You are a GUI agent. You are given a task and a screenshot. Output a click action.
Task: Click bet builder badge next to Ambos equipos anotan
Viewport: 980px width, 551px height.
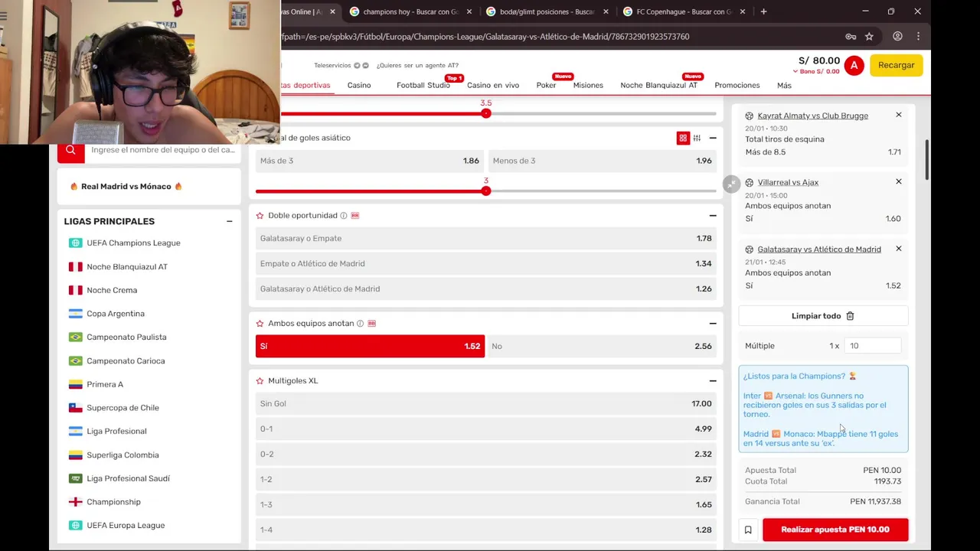pyautogui.click(x=372, y=324)
